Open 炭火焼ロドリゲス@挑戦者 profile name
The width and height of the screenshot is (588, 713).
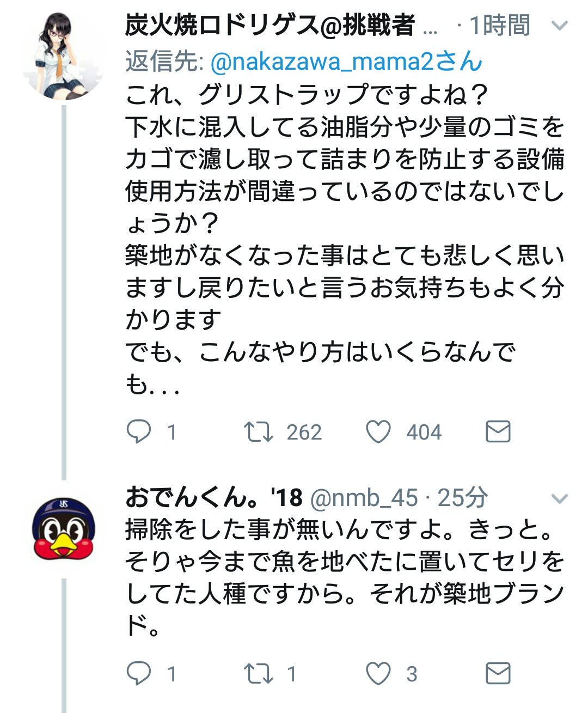269,26
